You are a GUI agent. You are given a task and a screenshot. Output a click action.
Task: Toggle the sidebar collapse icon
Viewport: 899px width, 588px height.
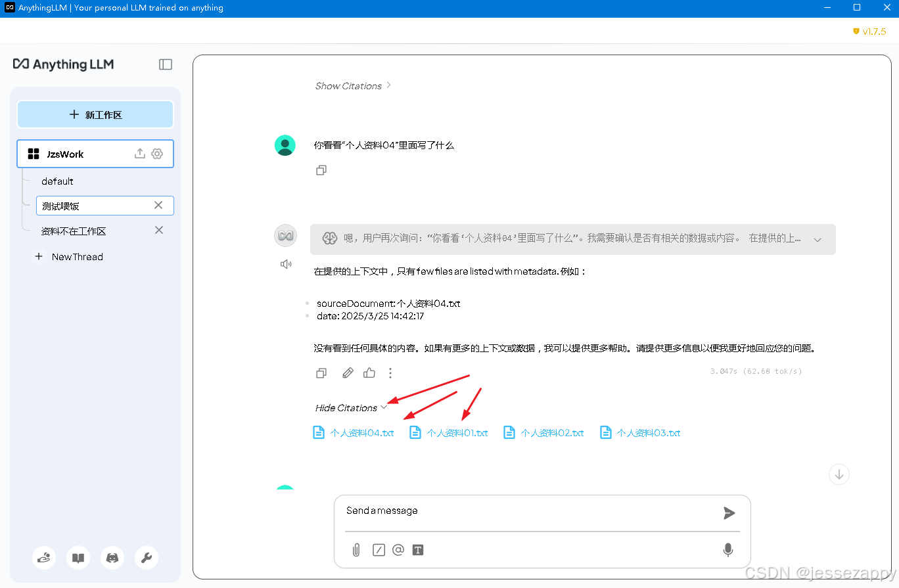point(166,64)
